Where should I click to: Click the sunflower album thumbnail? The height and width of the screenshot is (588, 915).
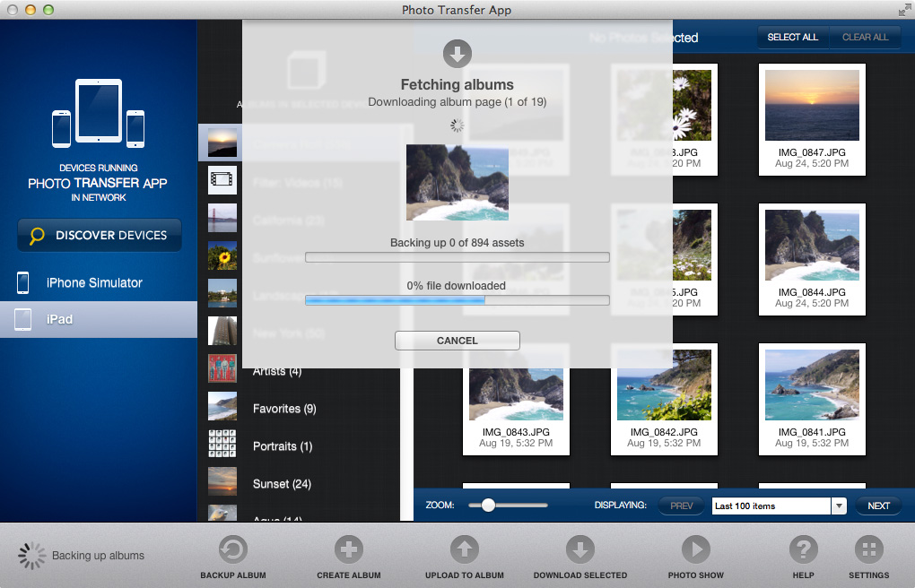point(222,255)
